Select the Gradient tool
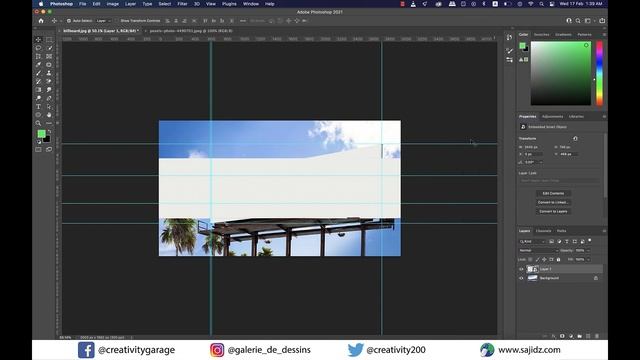 pyautogui.click(x=38, y=90)
